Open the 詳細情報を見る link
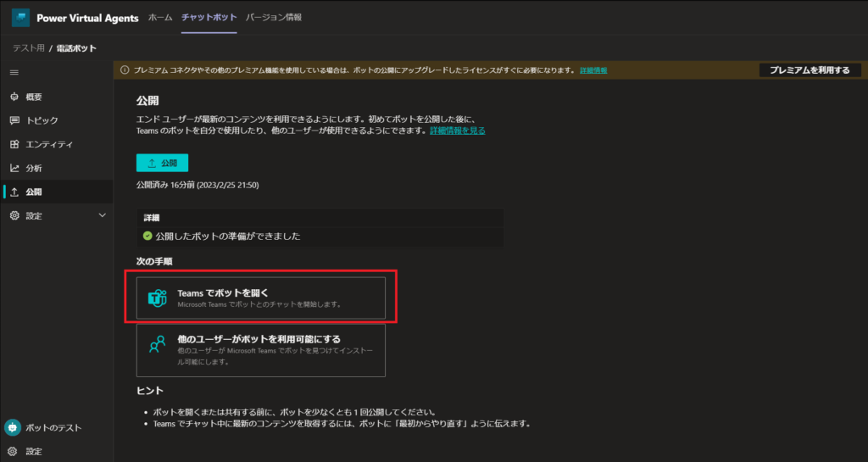The image size is (868, 462). click(457, 131)
